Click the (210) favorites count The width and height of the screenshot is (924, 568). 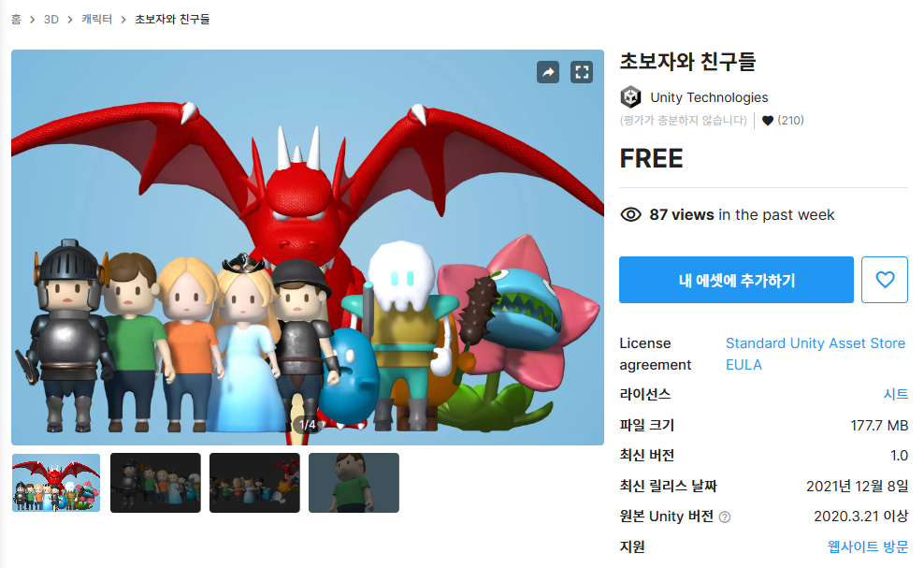[x=790, y=121]
